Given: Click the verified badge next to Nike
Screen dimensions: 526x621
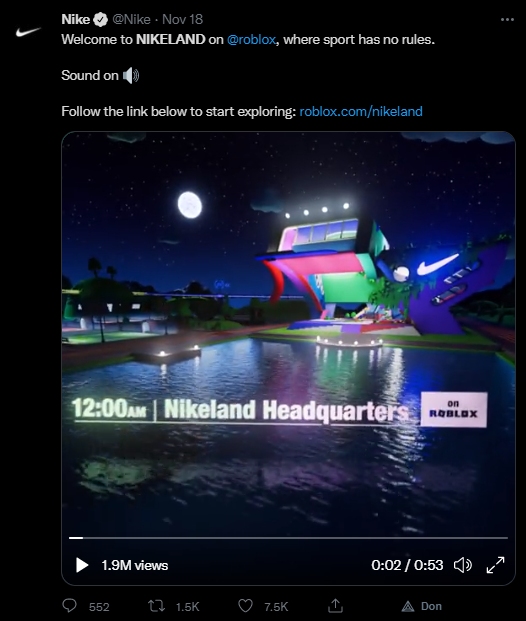Looking at the screenshot, I should (101, 19).
